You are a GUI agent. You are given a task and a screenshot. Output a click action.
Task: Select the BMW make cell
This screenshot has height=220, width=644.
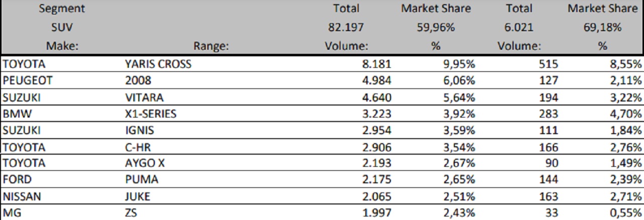(18, 114)
